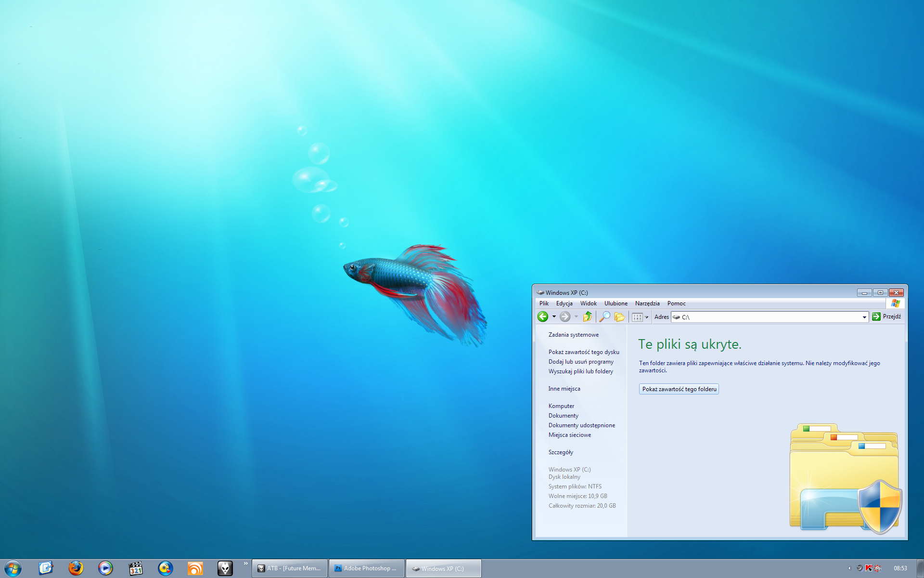Toggle the Folders pane
Screen dimensions: 924x578
point(620,316)
